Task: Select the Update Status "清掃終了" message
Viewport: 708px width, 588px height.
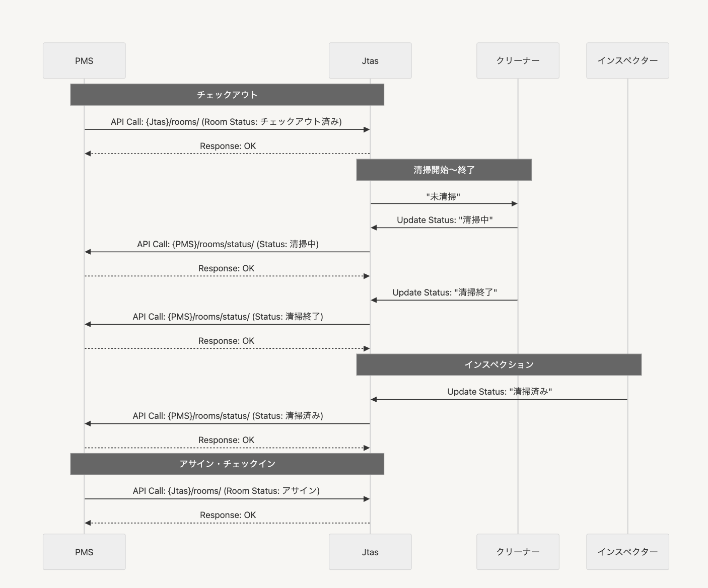Action: click(444, 292)
